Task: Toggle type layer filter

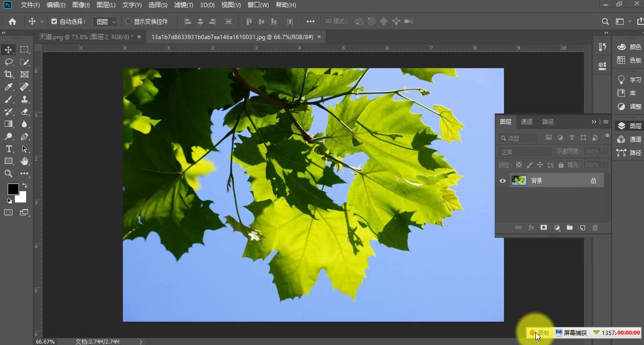Action: coord(572,138)
